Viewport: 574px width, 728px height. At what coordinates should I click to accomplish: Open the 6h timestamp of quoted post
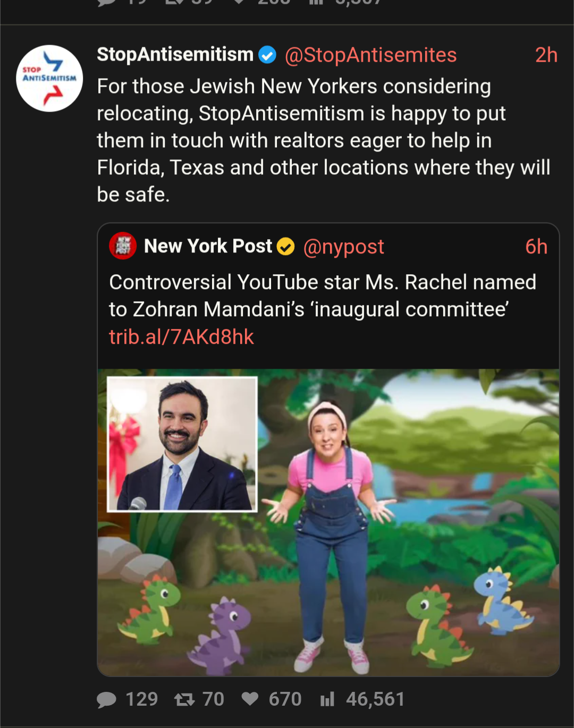coord(536,247)
